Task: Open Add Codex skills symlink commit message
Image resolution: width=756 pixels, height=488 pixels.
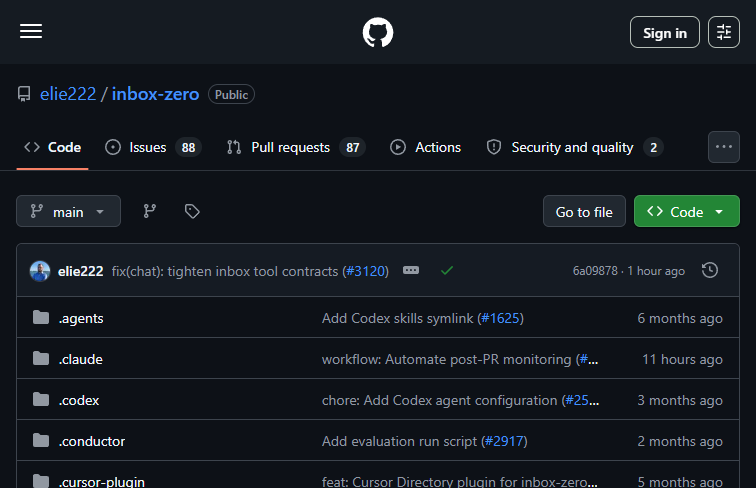Action: [x=398, y=318]
